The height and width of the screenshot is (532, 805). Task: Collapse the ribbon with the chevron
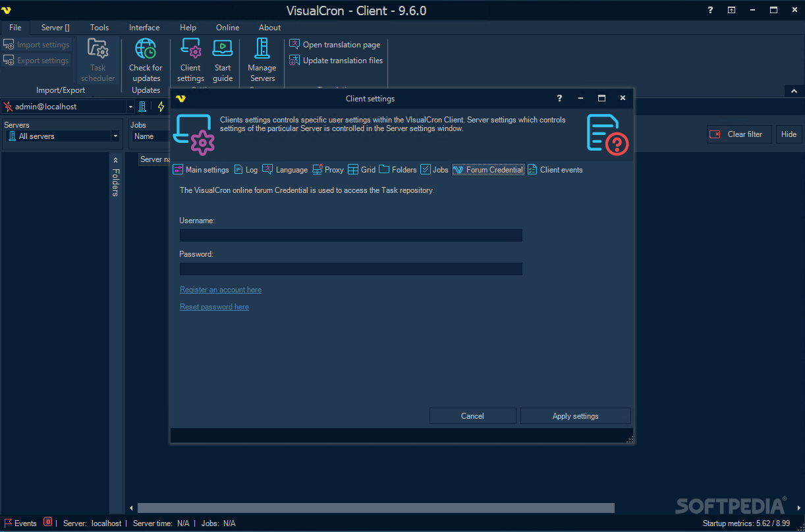(794, 91)
